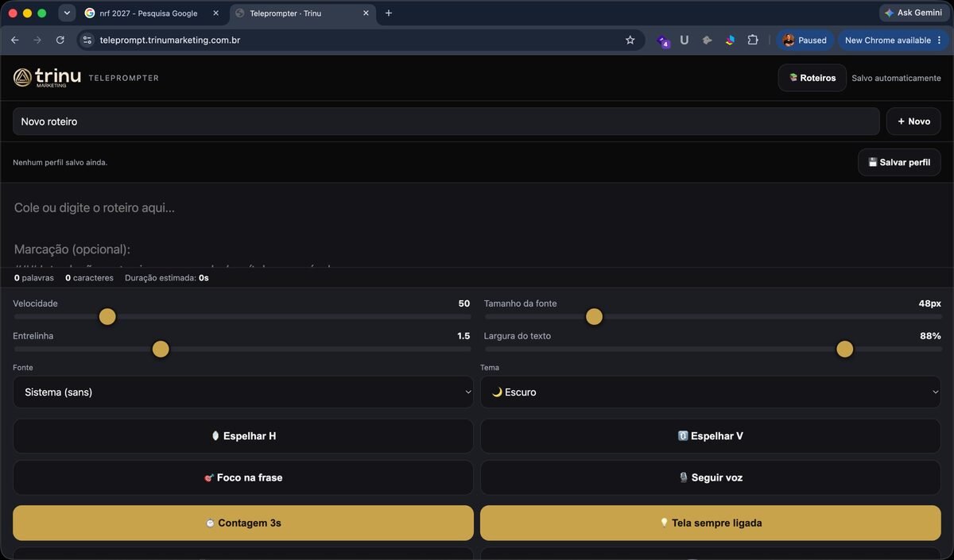
Task: View site information icon in address bar
Action: tap(87, 40)
